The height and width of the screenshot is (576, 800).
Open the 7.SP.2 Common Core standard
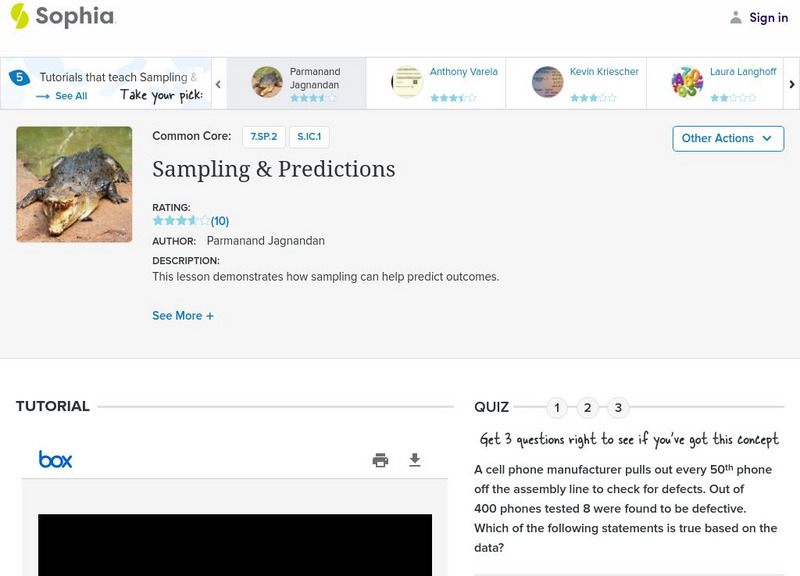[x=264, y=137]
